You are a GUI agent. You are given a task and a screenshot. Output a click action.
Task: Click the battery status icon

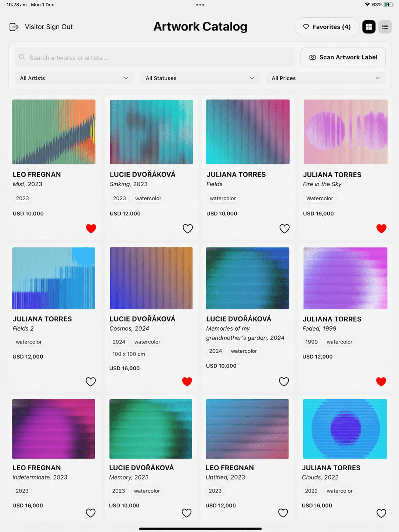click(x=389, y=5)
